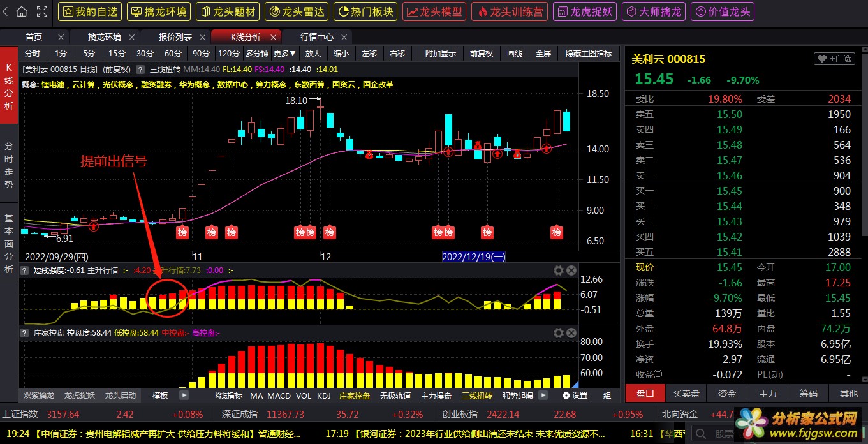
Task: Close the K线分析 tab
Action: point(274,37)
